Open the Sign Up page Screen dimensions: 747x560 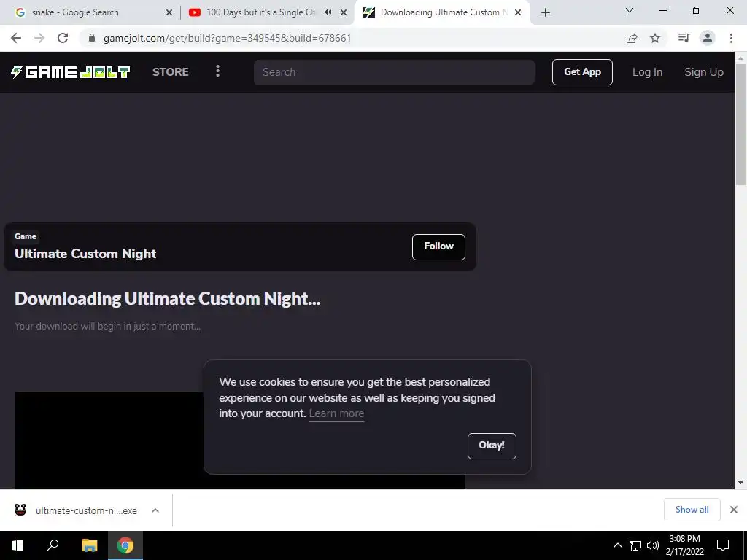704,72
